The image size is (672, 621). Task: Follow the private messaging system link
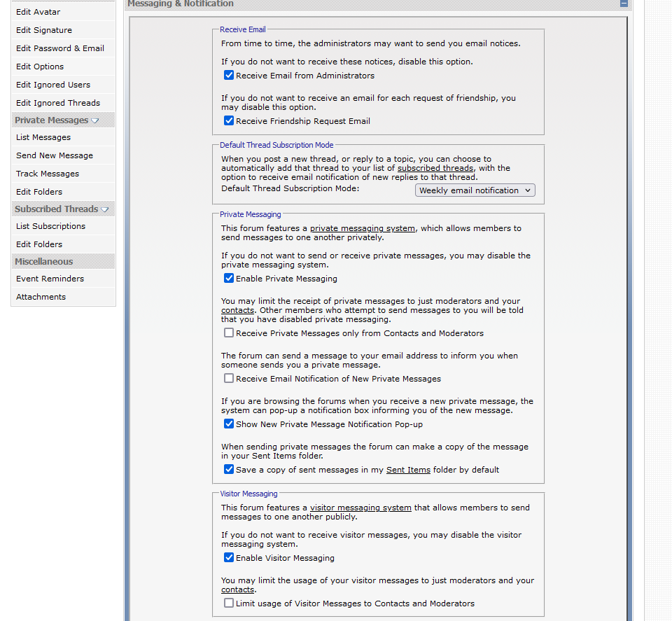pos(363,228)
